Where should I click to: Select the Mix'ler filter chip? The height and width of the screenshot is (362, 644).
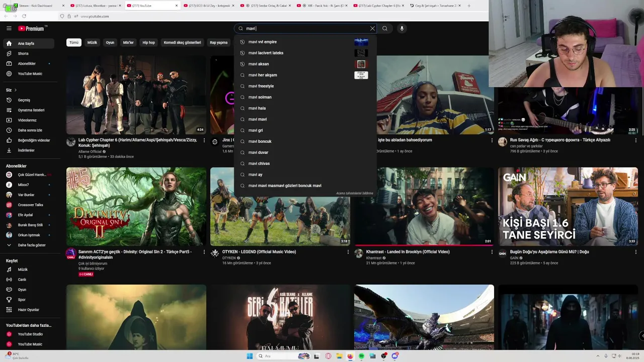coord(128,43)
